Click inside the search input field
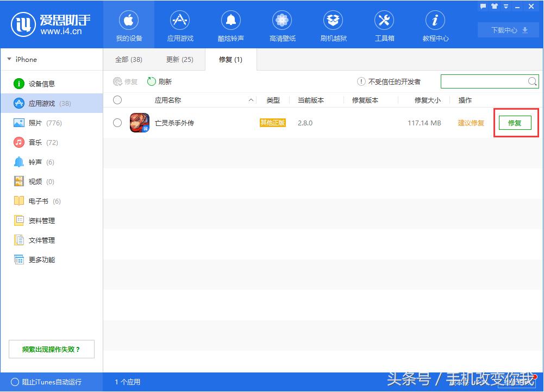This screenshot has width=544, height=392. click(x=484, y=81)
